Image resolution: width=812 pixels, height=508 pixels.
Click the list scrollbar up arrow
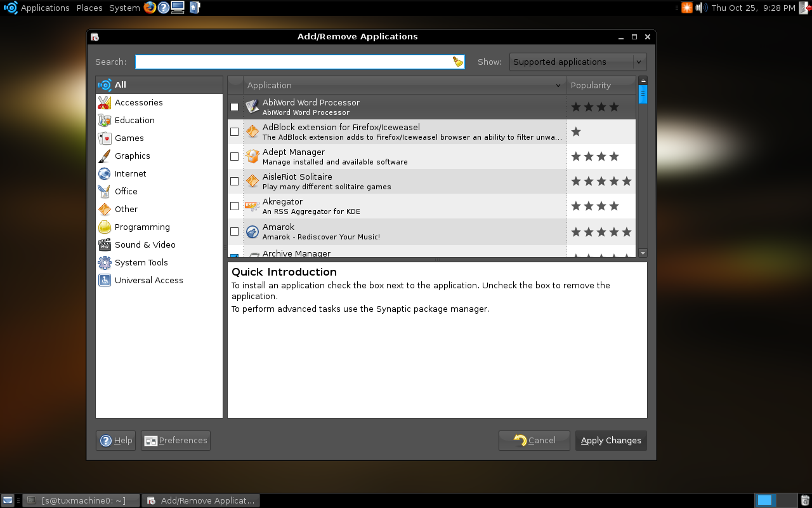(x=643, y=81)
